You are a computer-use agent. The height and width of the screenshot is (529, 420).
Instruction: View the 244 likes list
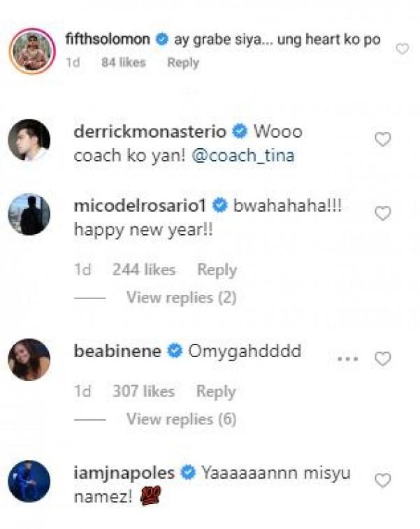(x=144, y=270)
